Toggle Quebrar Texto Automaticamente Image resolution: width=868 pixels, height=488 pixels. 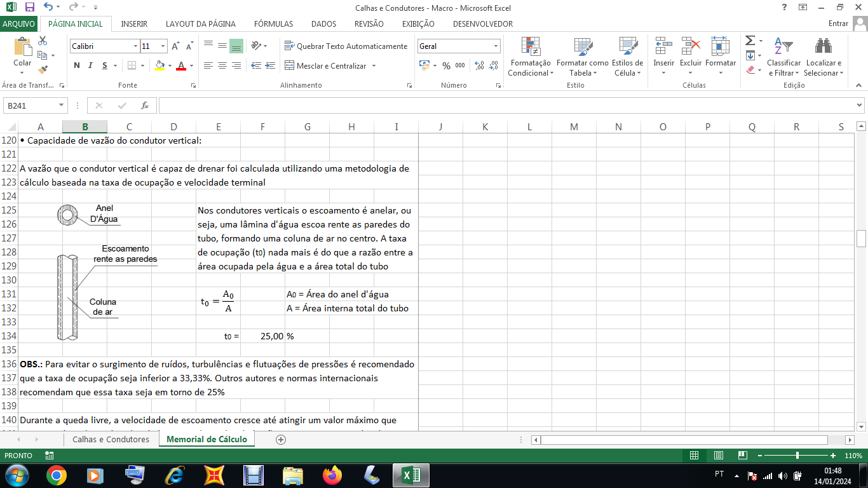click(x=346, y=46)
